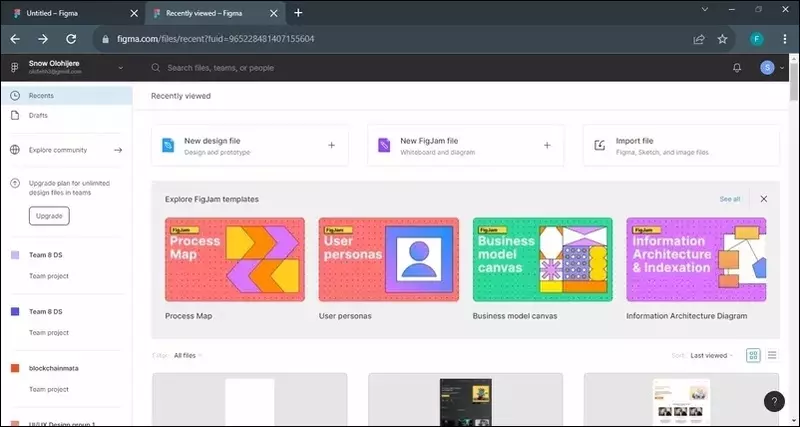Dismiss the Explore FigJam templates banner
800x427 pixels.
coord(763,199)
